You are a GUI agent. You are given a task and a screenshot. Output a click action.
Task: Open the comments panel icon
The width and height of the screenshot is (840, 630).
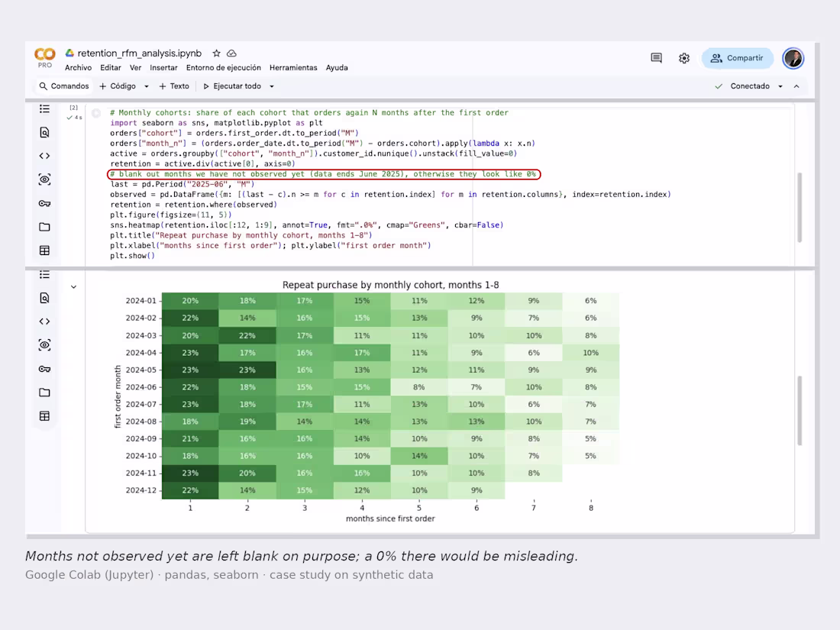click(656, 58)
